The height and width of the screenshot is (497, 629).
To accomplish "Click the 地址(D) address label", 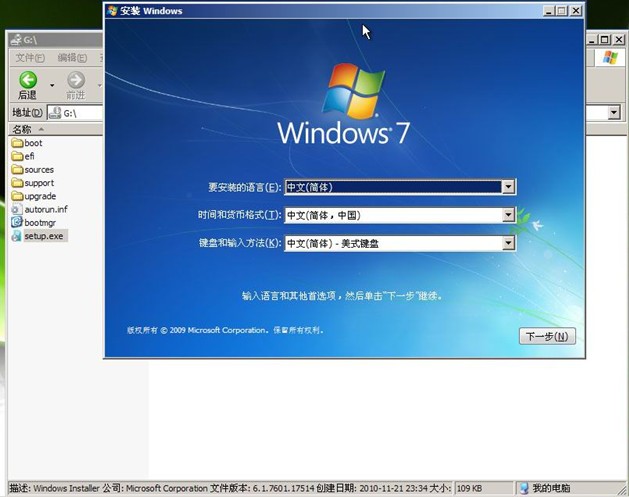I will tap(27, 113).
